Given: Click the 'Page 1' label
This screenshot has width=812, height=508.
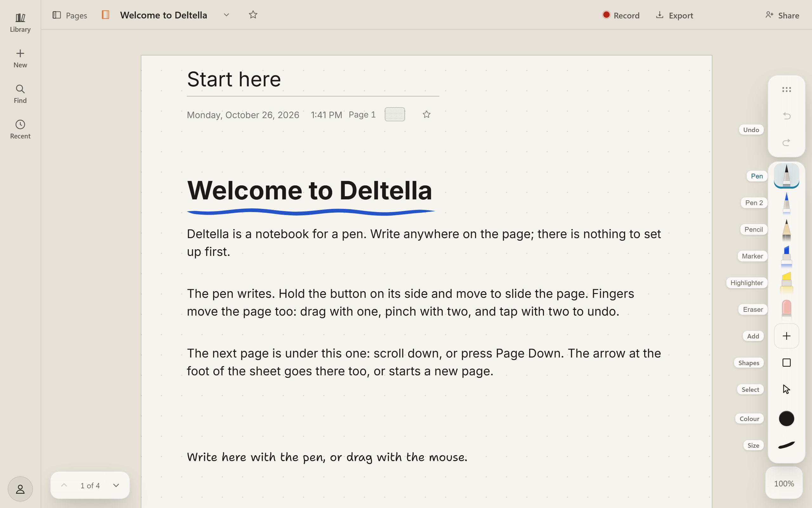Looking at the screenshot, I should pos(362,115).
